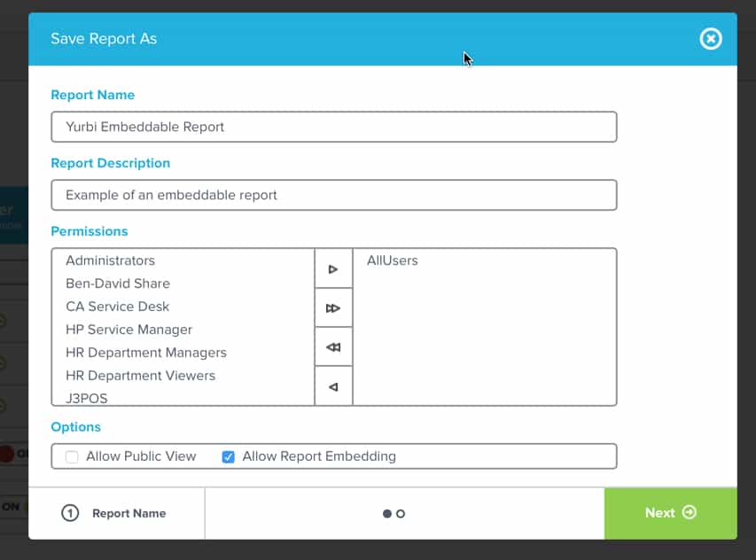Select CA Service Desk group
This screenshot has width=756, height=560.
coord(117,307)
